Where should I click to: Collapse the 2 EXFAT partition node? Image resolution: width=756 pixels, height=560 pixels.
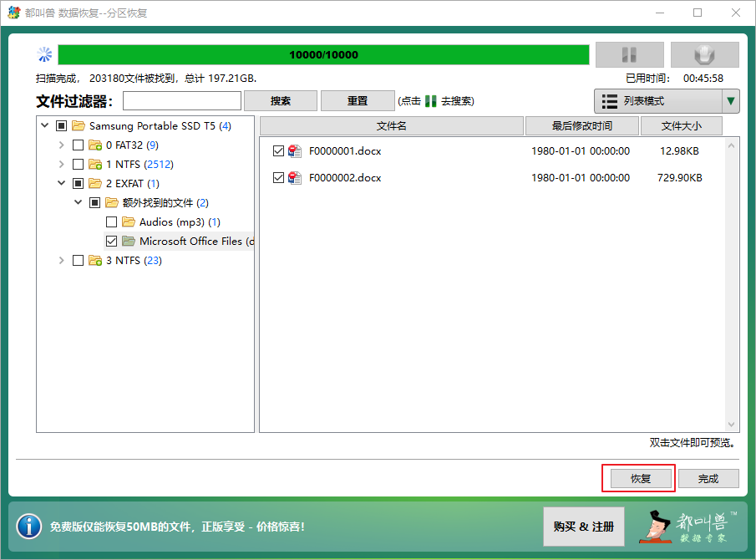tap(61, 184)
